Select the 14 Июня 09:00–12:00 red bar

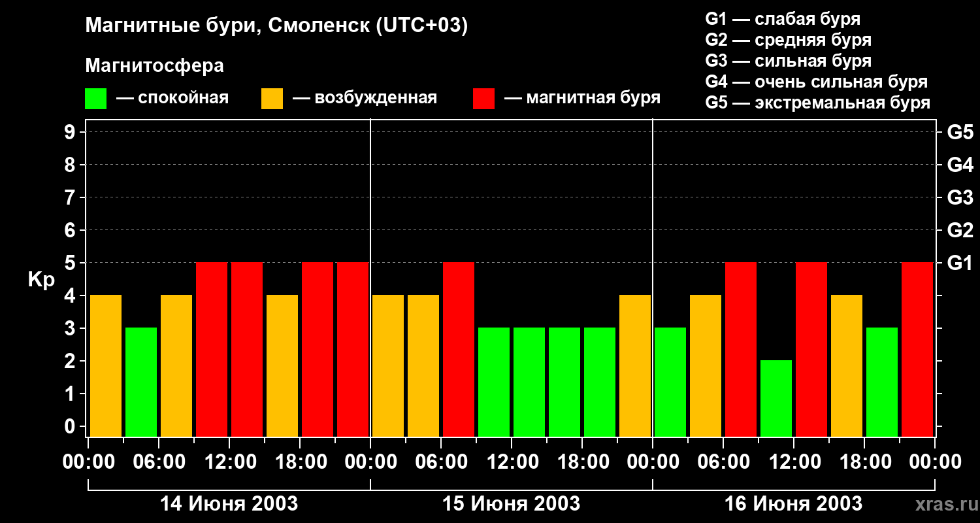coord(212,349)
